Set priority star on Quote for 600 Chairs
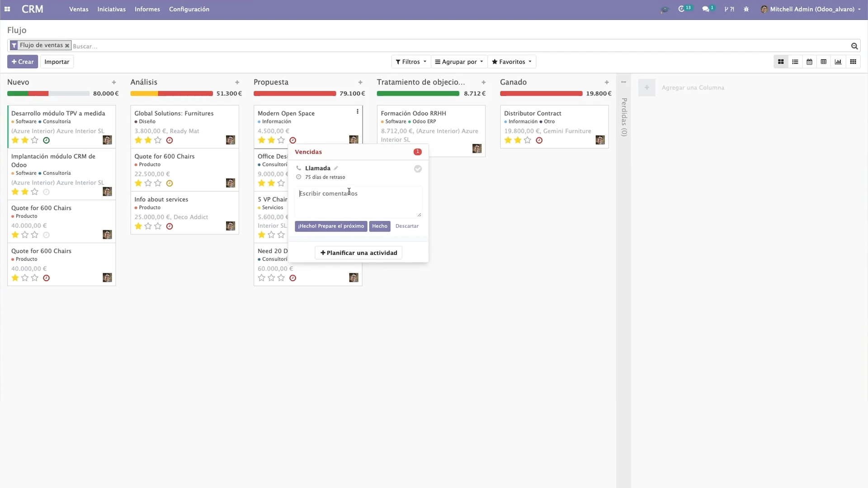Screen dimensions: 868x488 [x=14, y=235]
